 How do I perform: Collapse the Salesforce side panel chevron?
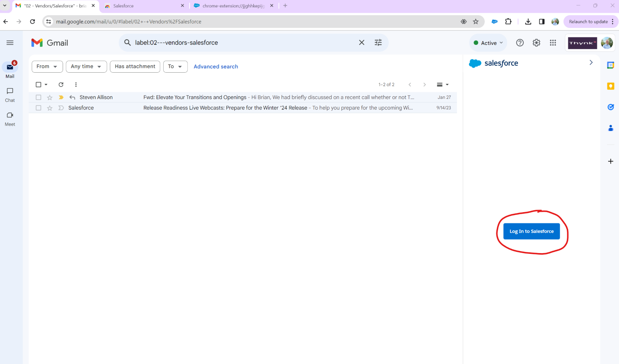591,63
